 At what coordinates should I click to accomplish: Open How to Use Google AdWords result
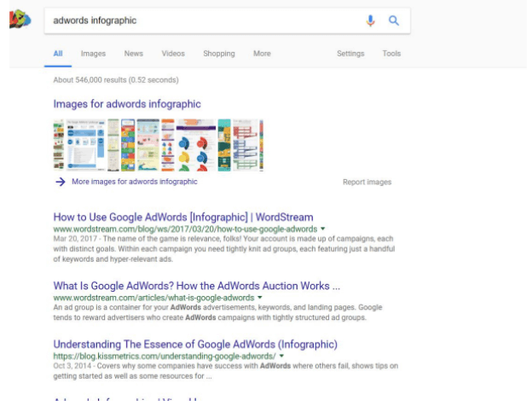pyautogui.click(x=183, y=217)
